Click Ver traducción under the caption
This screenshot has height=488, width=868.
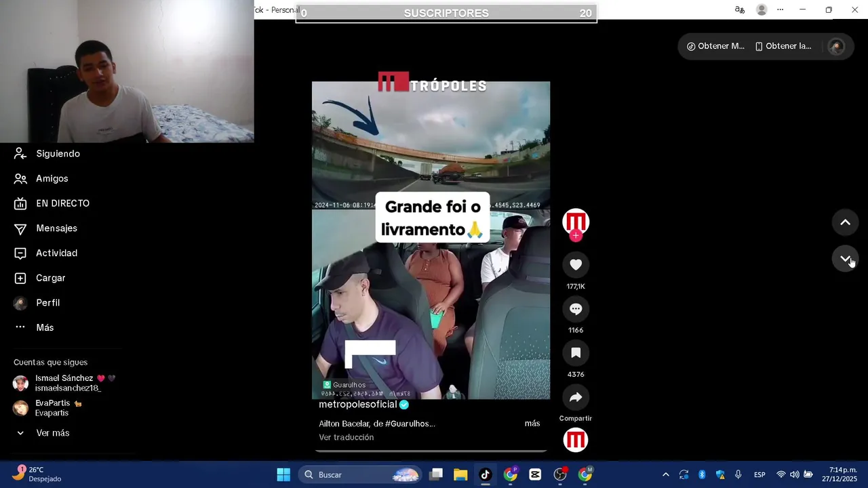[347, 438]
